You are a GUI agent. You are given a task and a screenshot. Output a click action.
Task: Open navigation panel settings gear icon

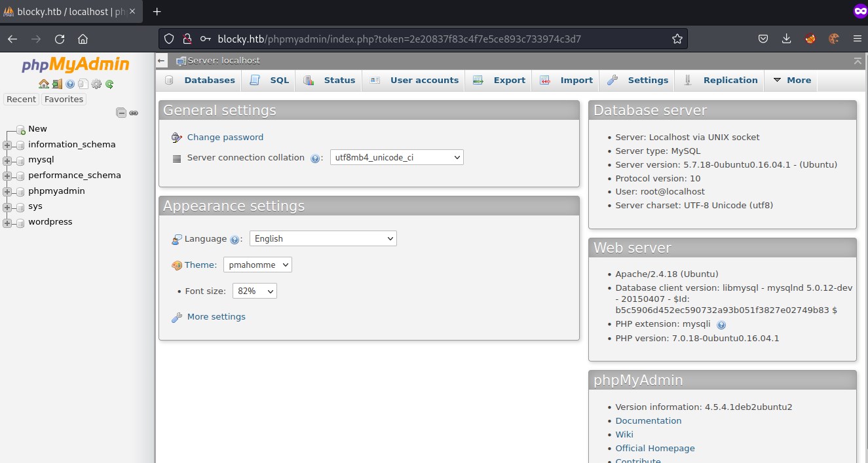pyautogui.click(x=96, y=84)
